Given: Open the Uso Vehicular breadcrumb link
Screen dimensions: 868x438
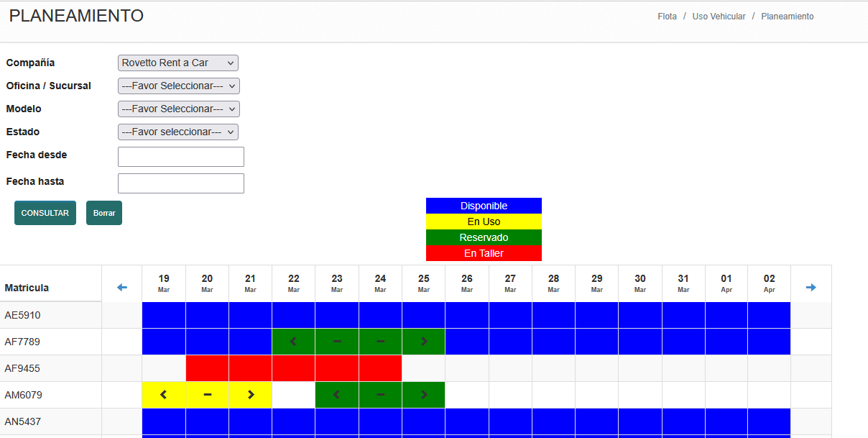Looking at the screenshot, I should [719, 17].
